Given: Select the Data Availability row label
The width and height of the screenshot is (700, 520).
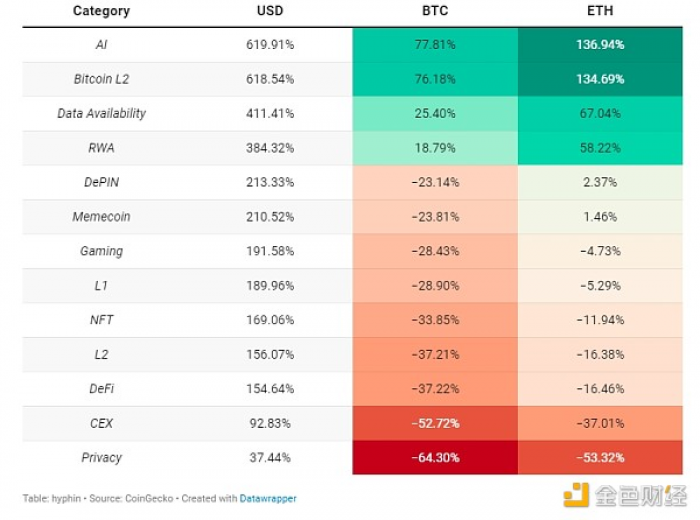Looking at the screenshot, I should pos(101,113).
